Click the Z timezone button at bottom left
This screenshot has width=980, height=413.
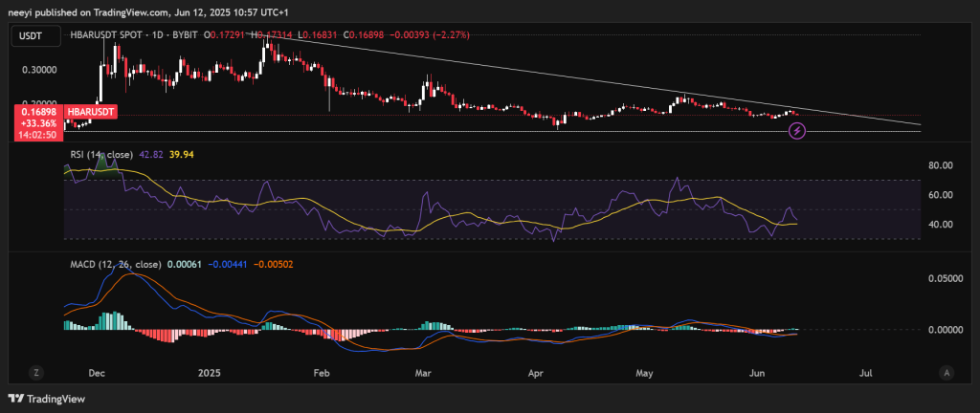point(36,373)
